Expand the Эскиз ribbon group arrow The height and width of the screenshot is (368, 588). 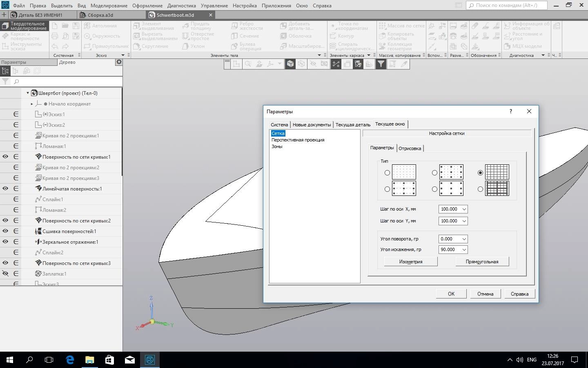[123, 55]
